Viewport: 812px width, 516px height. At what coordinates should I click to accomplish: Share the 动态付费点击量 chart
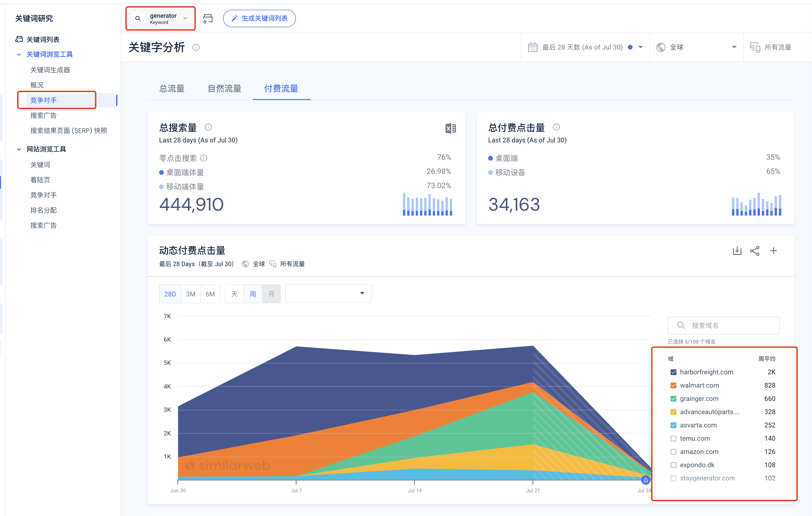pyautogui.click(x=755, y=251)
